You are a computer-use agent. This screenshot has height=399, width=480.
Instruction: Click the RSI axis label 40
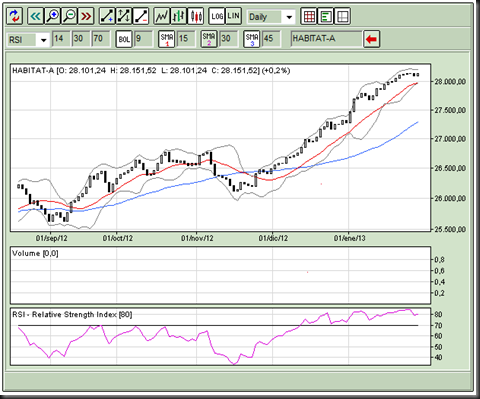(438, 357)
